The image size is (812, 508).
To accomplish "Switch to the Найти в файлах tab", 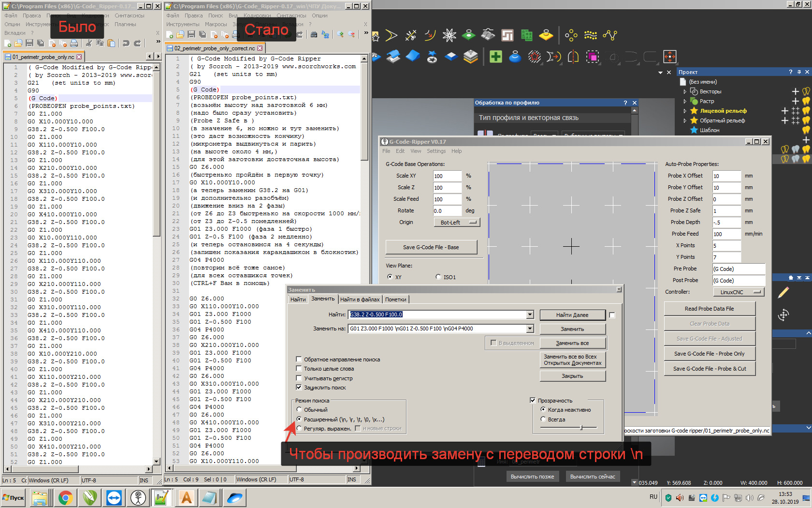I will click(x=360, y=299).
